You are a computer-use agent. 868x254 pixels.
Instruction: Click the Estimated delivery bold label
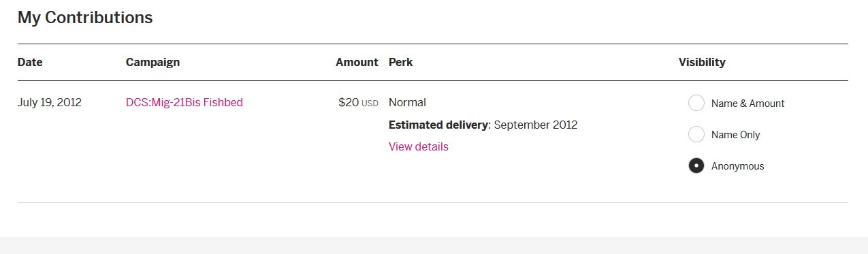[439, 125]
